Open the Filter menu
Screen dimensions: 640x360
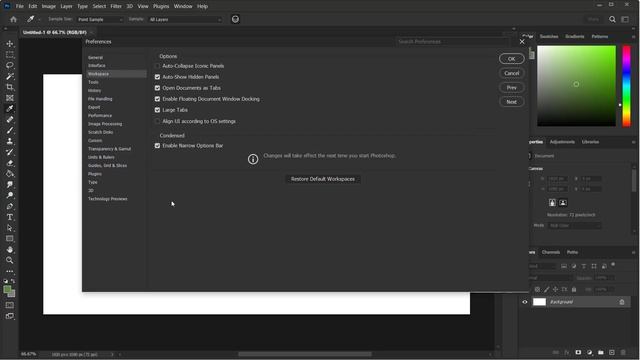pyautogui.click(x=116, y=6)
